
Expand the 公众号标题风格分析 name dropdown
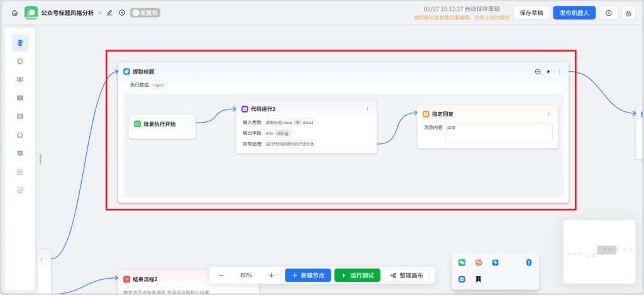tap(100, 13)
